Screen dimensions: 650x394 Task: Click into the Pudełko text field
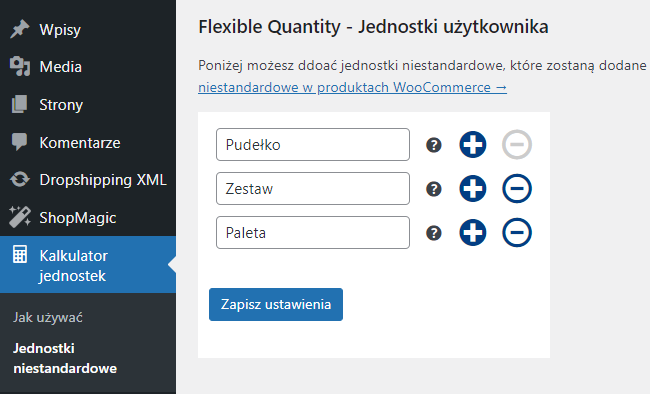tap(313, 145)
